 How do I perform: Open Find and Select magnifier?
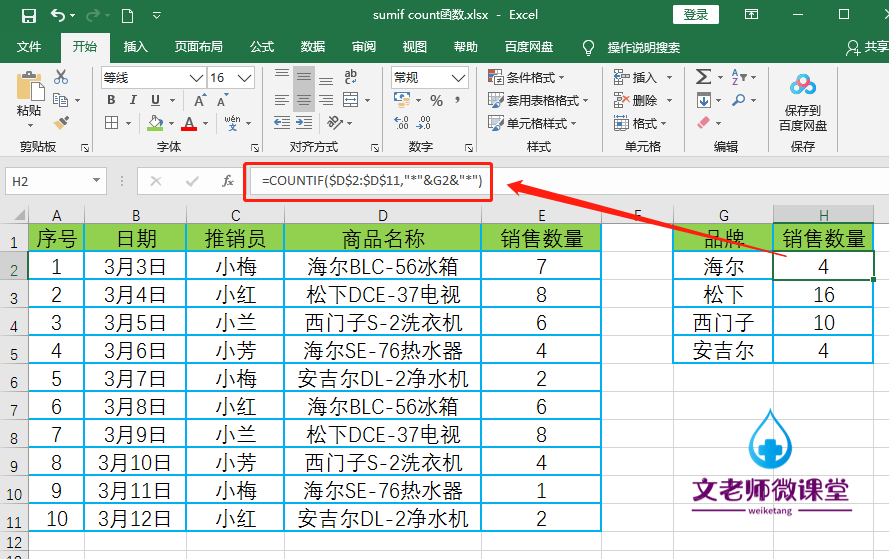[x=739, y=100]
